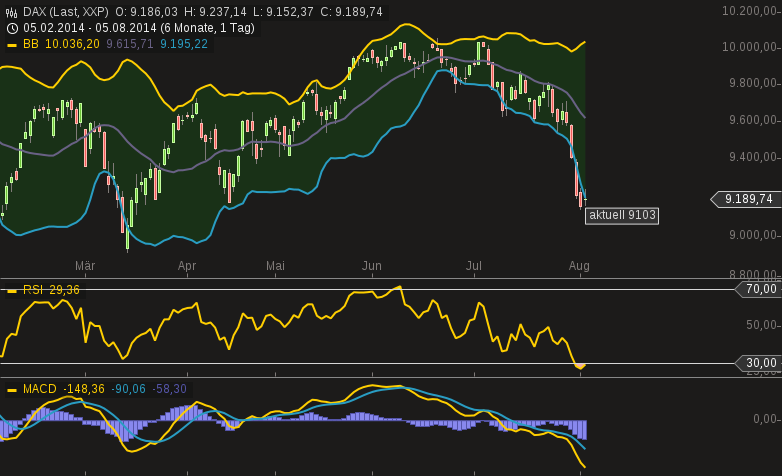Click the RSI 70,00 level marker
This screenshot has height=476, width=782.
[758, 289]
